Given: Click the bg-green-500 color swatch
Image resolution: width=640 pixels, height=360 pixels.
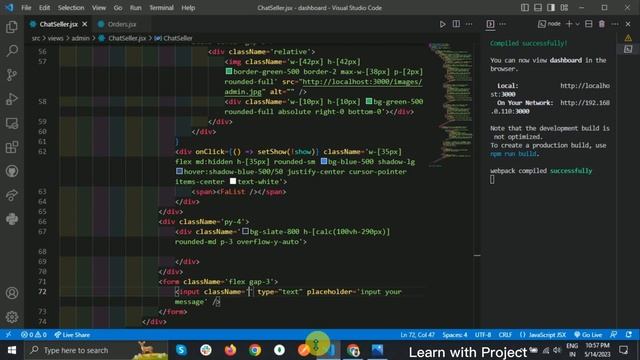Looking at the screenshot, I should pos(369,101).
